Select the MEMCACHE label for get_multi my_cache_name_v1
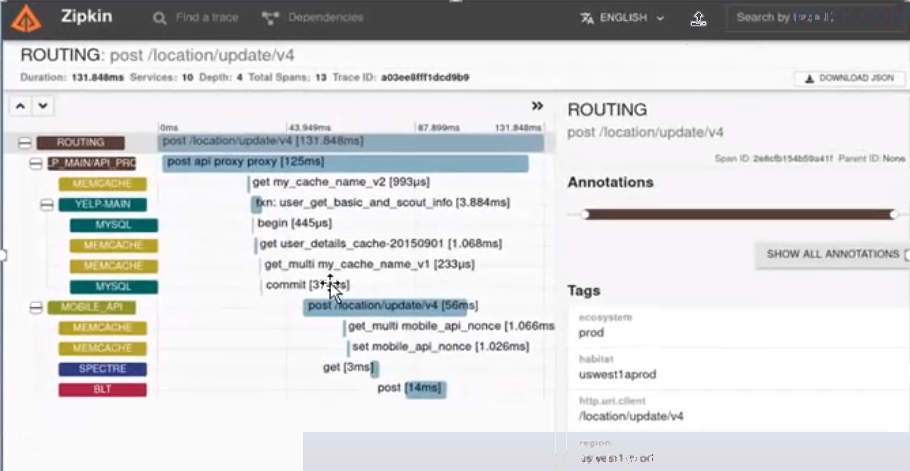910x471 pixels. (x=114, y=266)
